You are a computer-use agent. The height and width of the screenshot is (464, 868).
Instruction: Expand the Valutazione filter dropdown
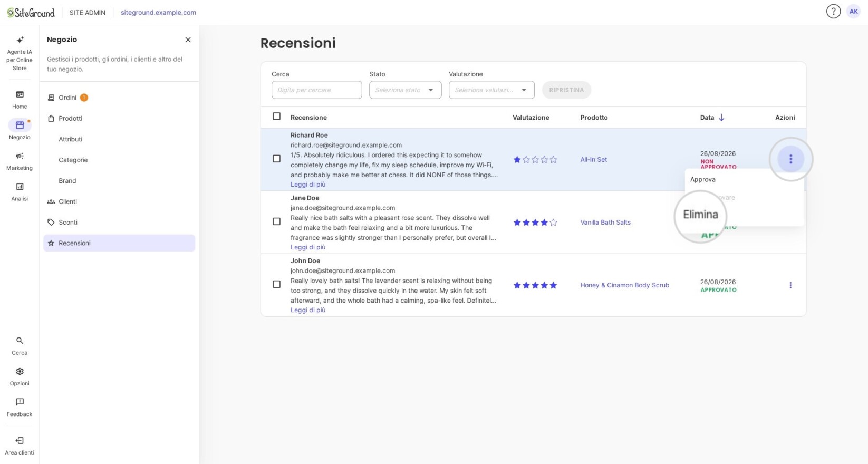pyautogui.click(x=491, y=90)
